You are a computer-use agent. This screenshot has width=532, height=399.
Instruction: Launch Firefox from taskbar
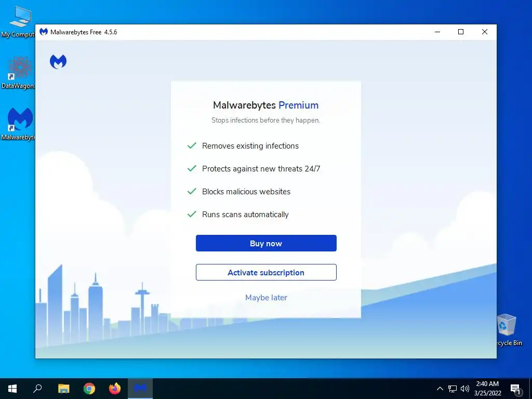(115, 389)
